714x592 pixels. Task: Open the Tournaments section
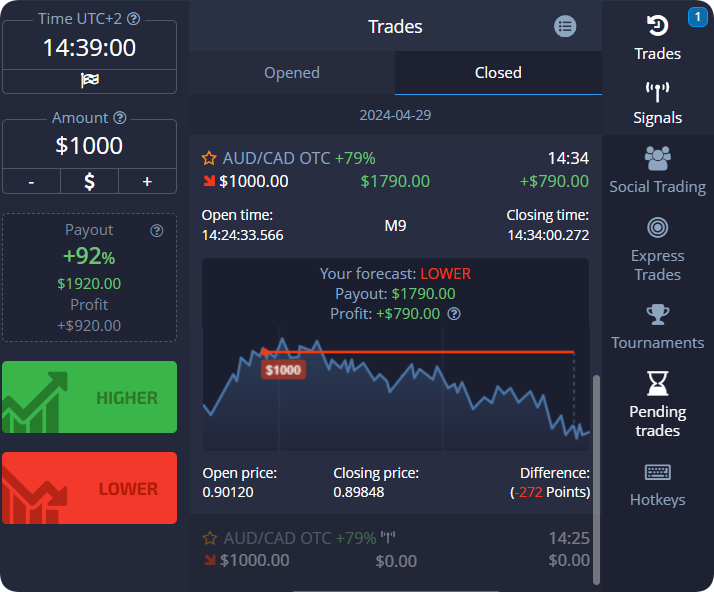tap(657, 316)
